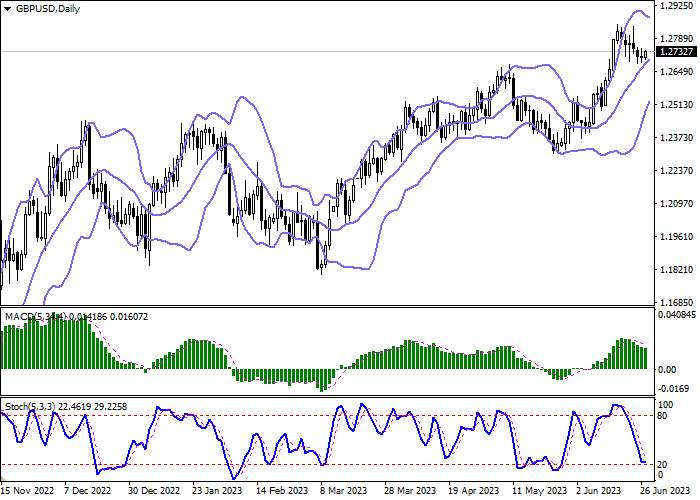Click the 1.25130 price scale value
The image size is (700, 500).
676,105
